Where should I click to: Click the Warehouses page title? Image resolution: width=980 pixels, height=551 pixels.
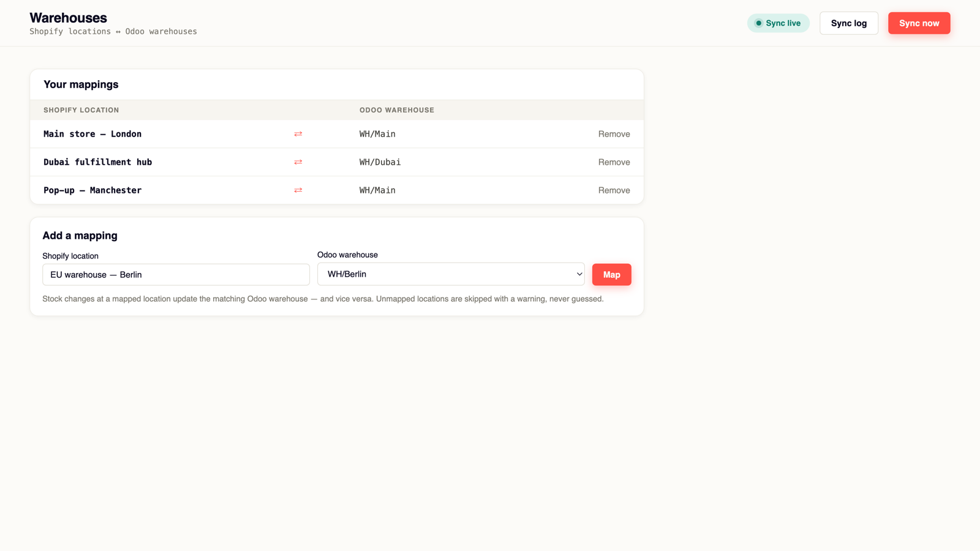[68, 18]
